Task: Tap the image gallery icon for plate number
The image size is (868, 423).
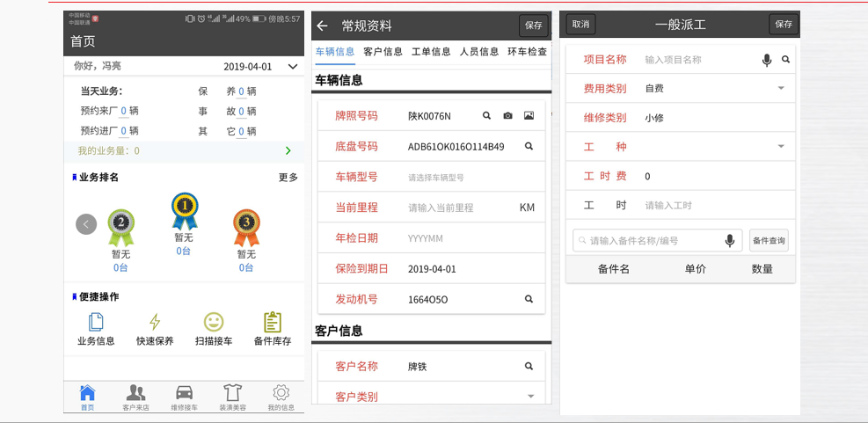Action: [x=529, y=116]
